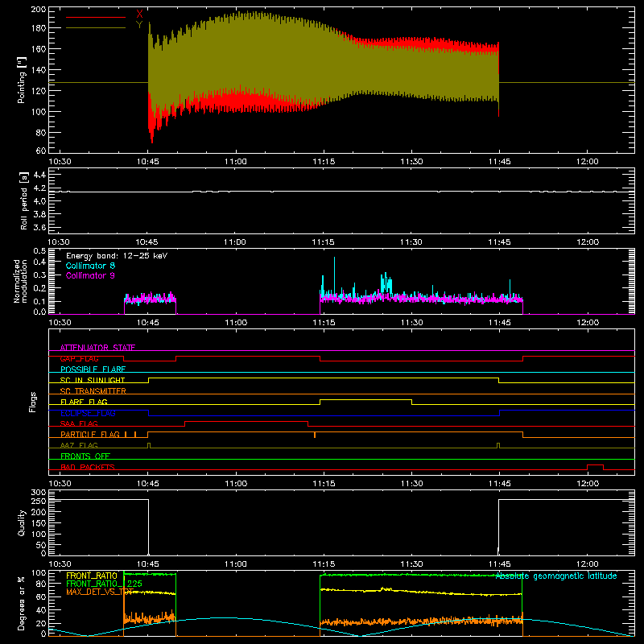
Task: Click the 3.6 tick on Roll period axis
Action: coord(39,227)
